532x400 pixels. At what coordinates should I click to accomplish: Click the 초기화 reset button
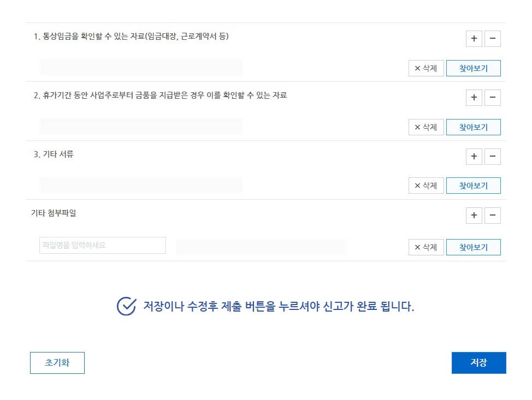pos(57,363)
